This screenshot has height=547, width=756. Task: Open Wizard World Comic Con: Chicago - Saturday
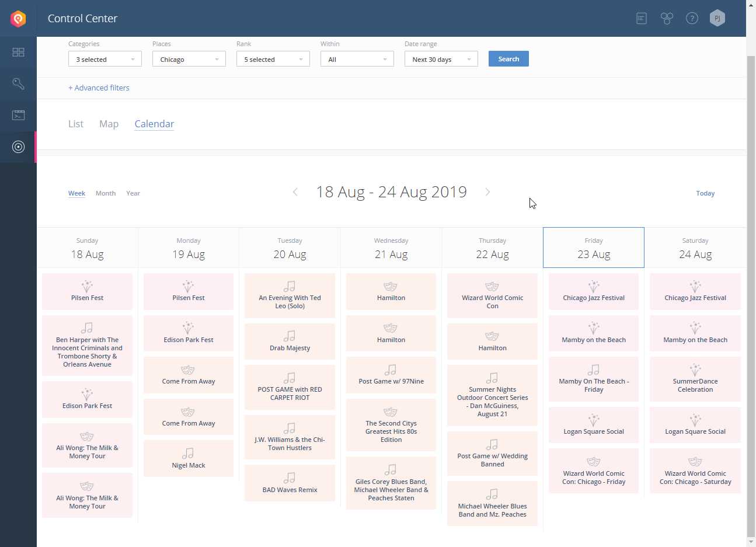point(695,471)
